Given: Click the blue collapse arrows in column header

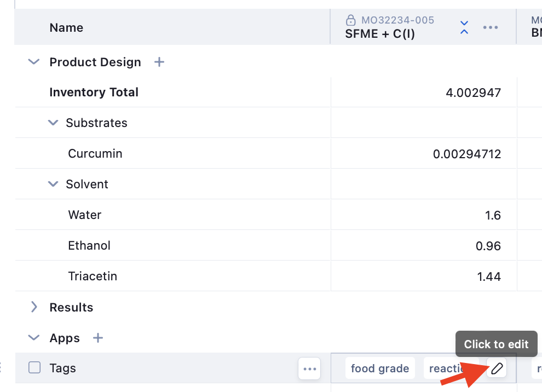Looking at the screenshot, I should click(x=464, y=27).
